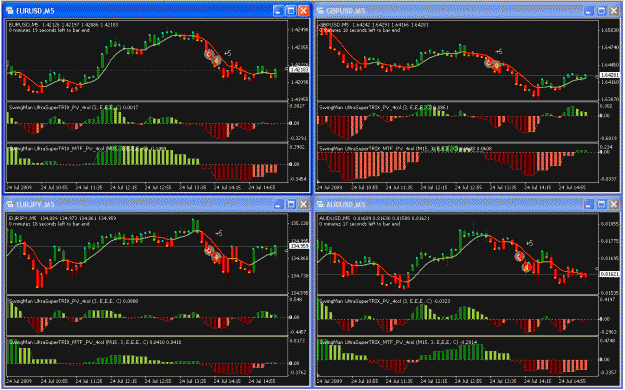Maximize the AUDUSD,M5 chart window
The image size is (625, 390).
[601, 204]
